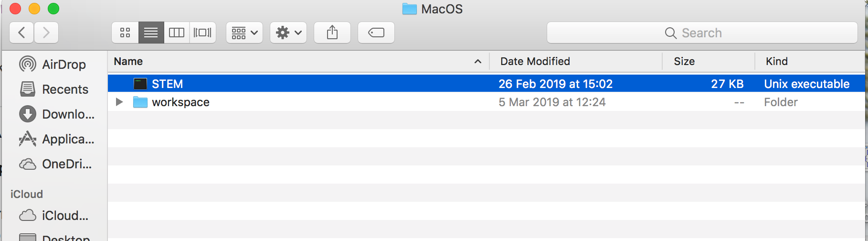Screen dimensions: 868x241
Task: Expand the workspace folder disclosure triangle
Action: (x=119, y=102)
